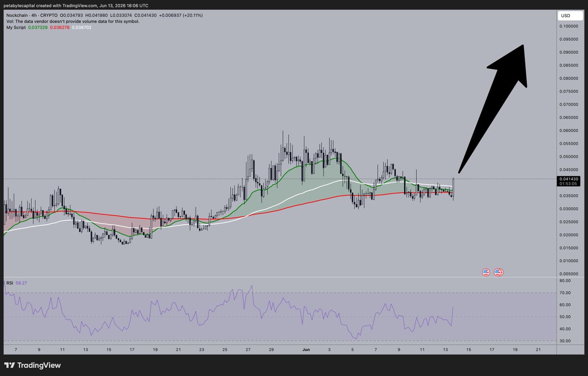The image size is (588, 376).
Task: Click the 0.060000 price scale label
Action: click(570, 131)
